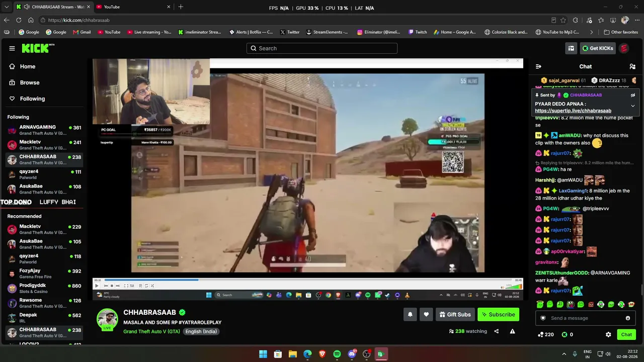Screen dimensions: 644x362
Task: Open the profile avatar next to Get KICKs
Action: 624,48
